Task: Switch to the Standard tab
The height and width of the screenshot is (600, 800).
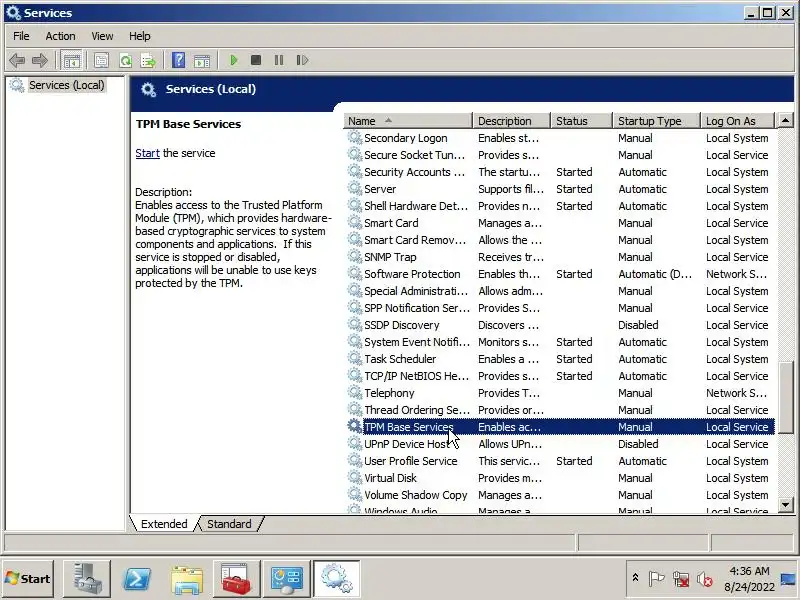Action: 229,524
